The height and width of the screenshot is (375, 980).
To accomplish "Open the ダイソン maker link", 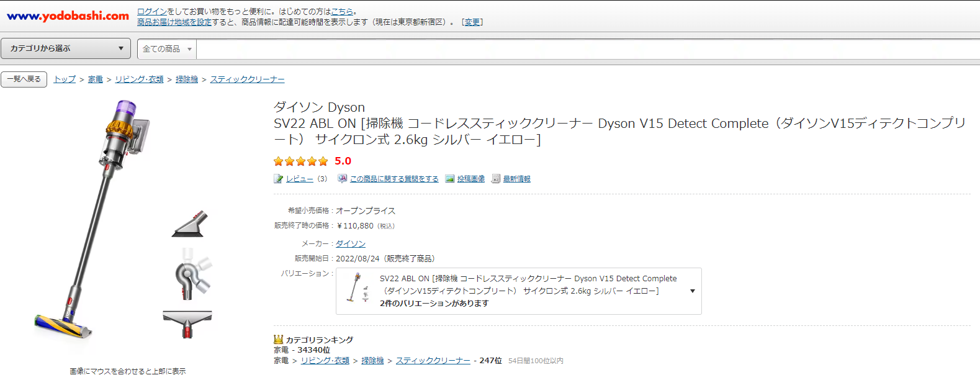I will (x=351, y=244).
